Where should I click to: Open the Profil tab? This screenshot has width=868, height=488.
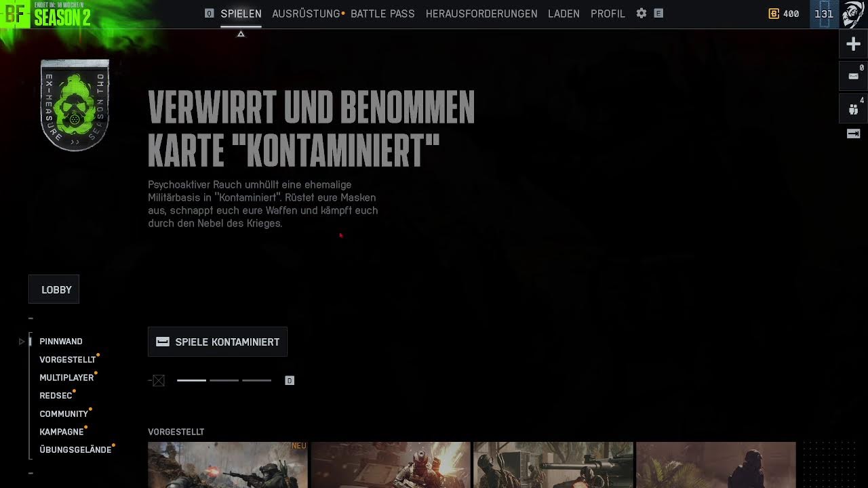pyautogui.click(x=608, y=14)
